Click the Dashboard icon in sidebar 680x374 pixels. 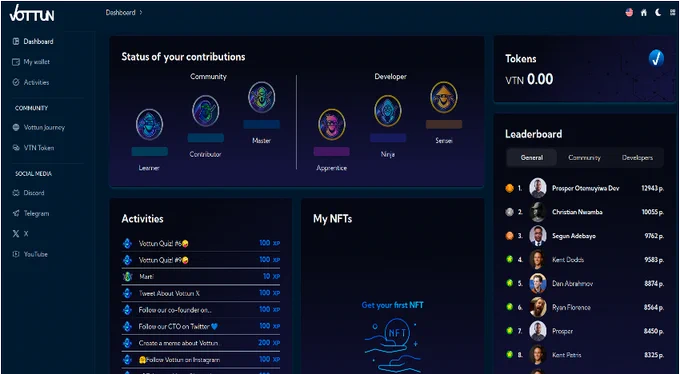16,42
